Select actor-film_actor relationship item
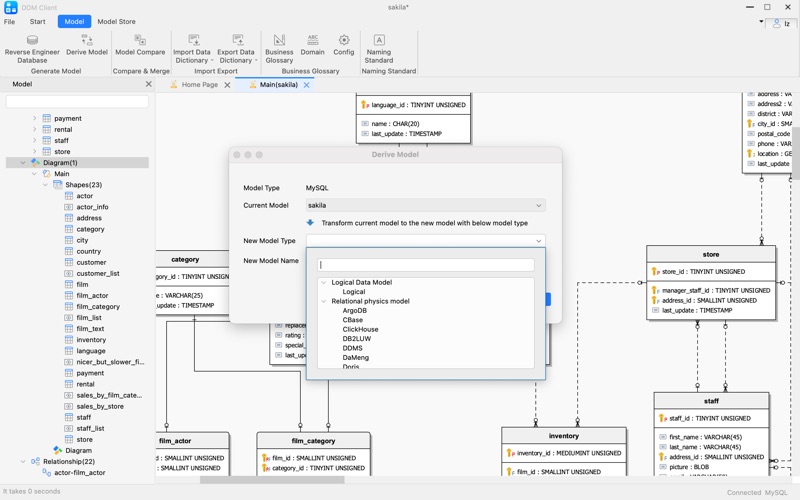Screen dimensions: 800x500 coord(80,472)
